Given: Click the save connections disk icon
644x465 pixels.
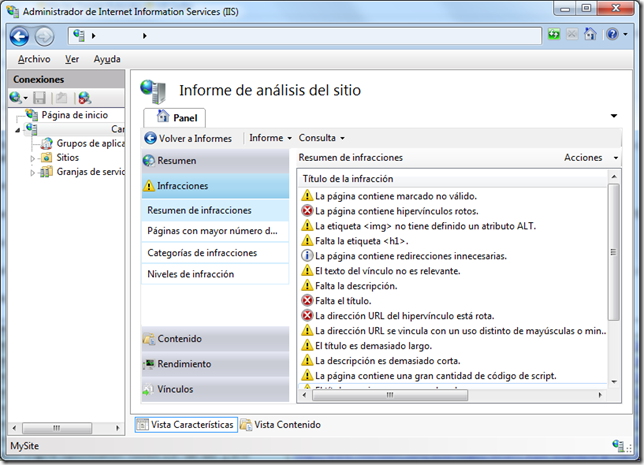Looking at the screenshot, I should point(39,98).
